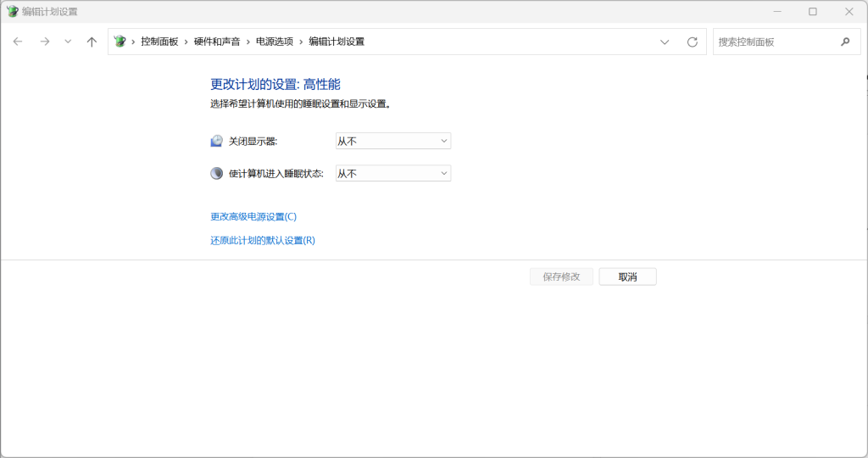Viewport: 868px width, 458px height.
Task: Click the 使计算机进入睡眠状态 label text
Action: [x=276, y=173]
